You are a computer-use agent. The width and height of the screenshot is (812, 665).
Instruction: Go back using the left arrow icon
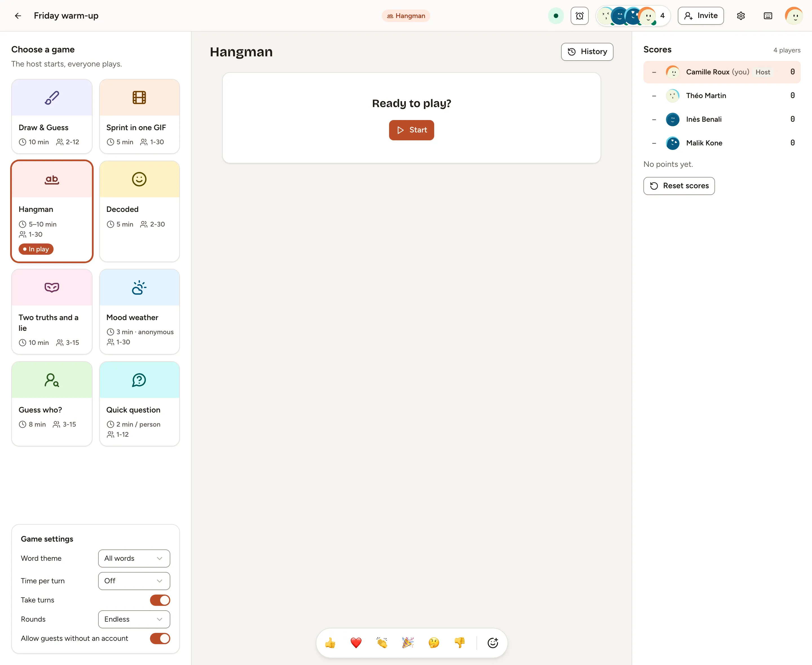[x=18, y=16]
